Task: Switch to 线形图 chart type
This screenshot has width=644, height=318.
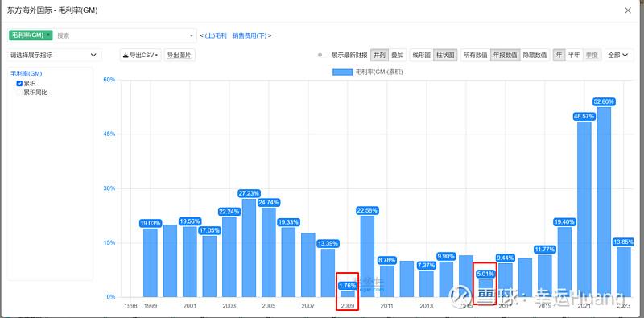Action: (x=421, y=55)
